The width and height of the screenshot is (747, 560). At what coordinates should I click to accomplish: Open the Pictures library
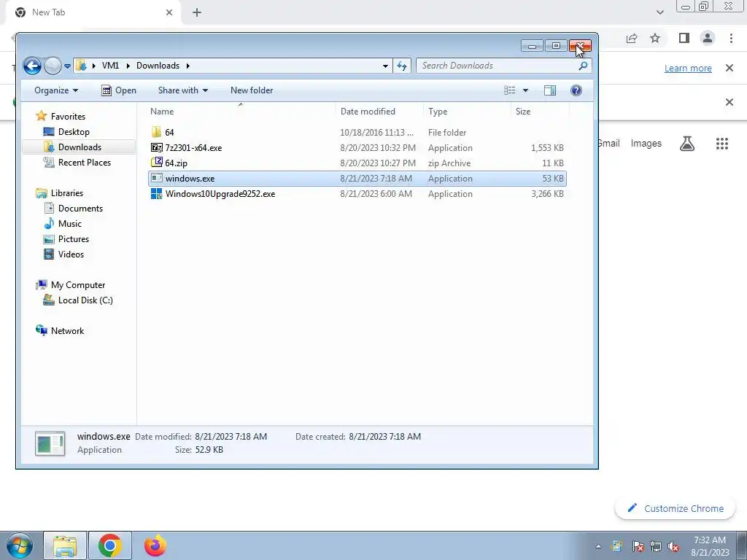74,239
